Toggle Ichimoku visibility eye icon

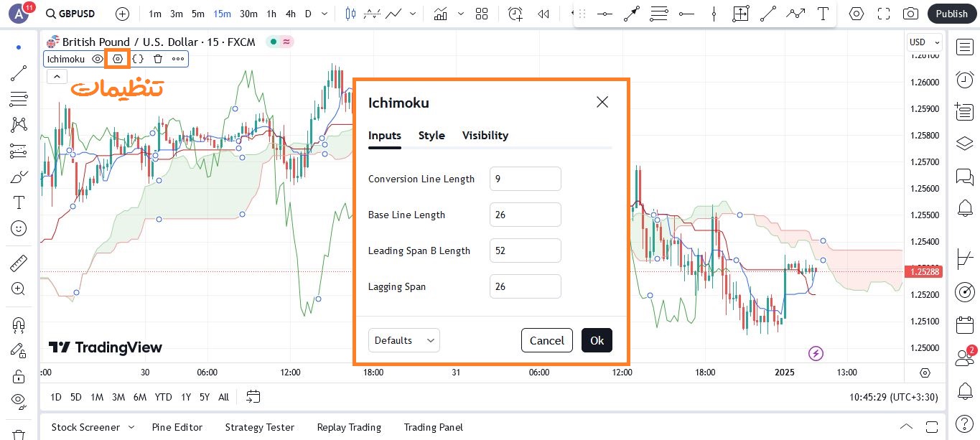(98, 59)
